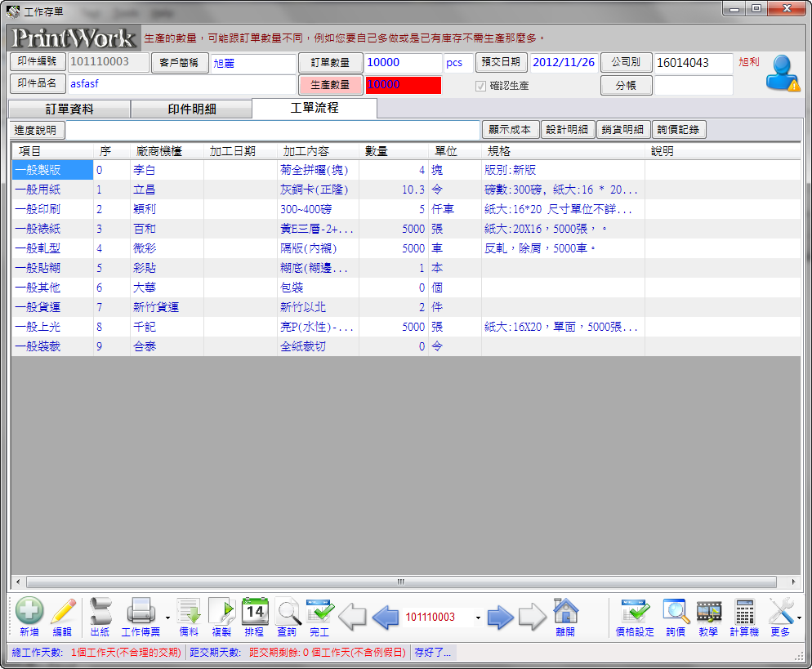The image size is (812, 669).
Task: Click the 完工 checkmark icon
Action: click(320, 611)
